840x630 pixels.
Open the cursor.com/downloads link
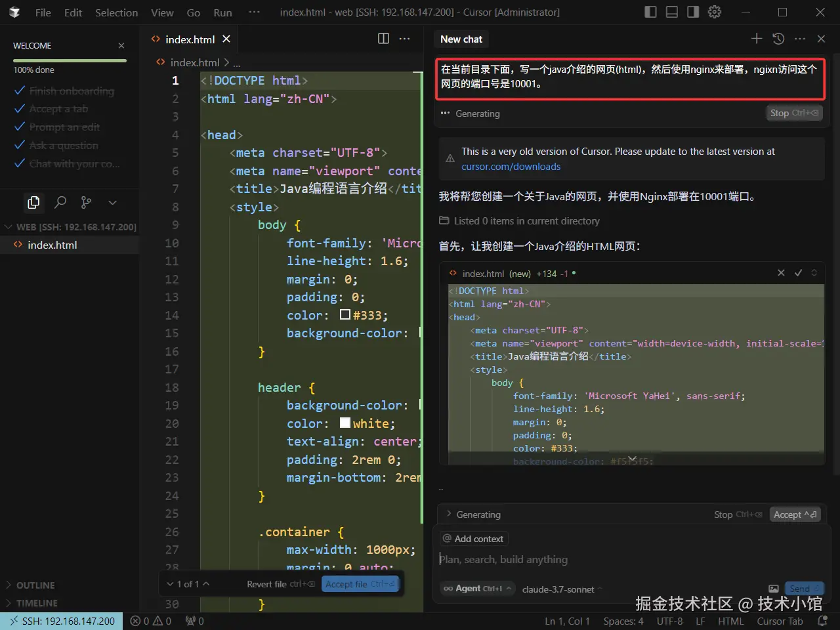click(x=511, y=167)
